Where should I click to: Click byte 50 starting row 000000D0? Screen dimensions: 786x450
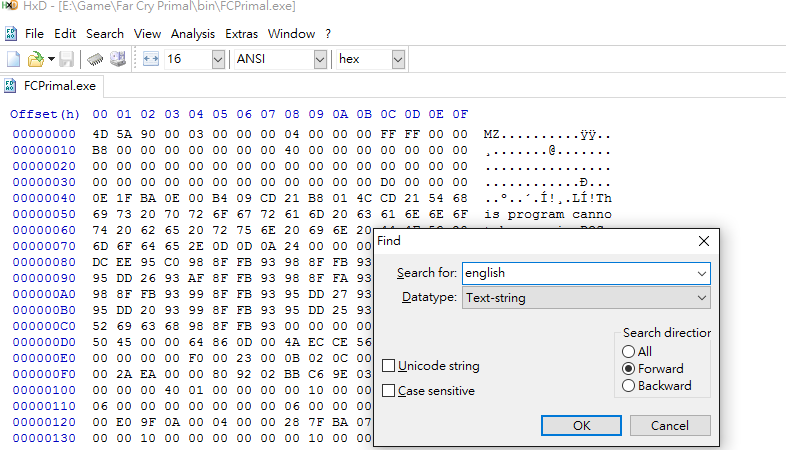pos(100,342)
